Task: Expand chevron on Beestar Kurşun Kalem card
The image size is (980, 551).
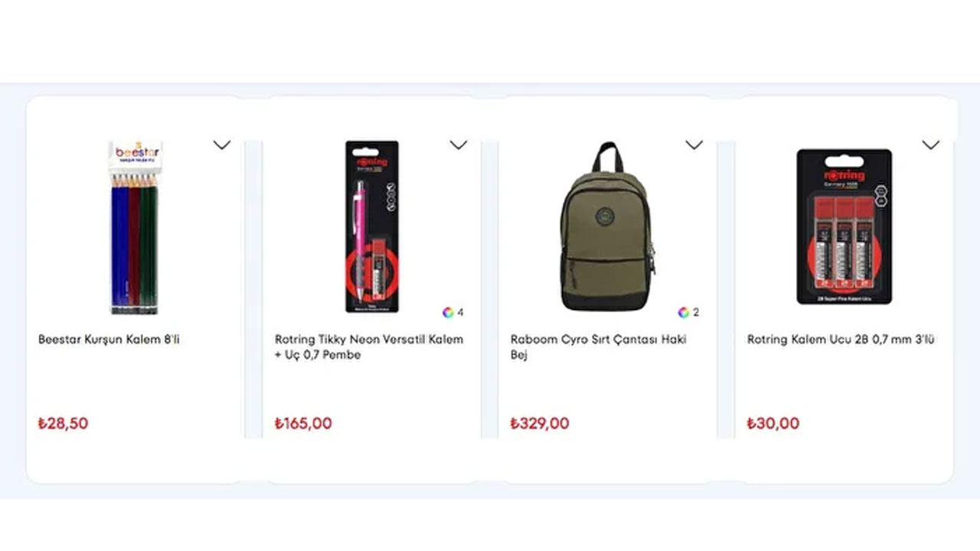Action: (x=221, y=145)
